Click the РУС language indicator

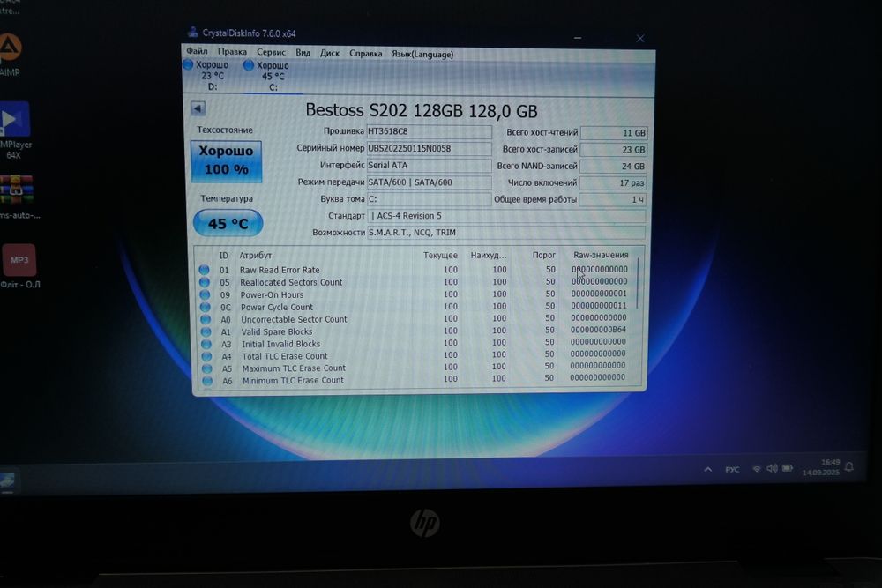[732, 469]
